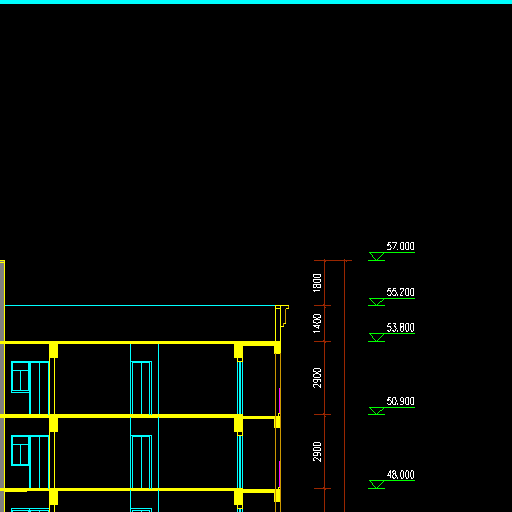Image resolution: width=512 pixels, height=512 pixels.
Task: Click the parapet cornice profile at roof edge
Action: [x=282, y=316]
